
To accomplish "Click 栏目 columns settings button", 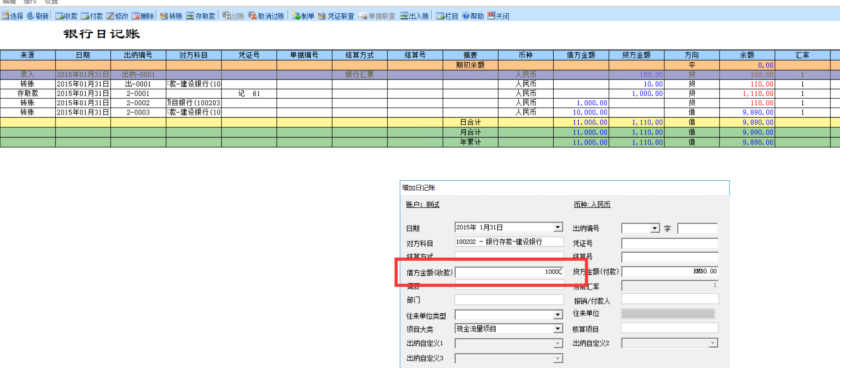I will coord(447,16).
